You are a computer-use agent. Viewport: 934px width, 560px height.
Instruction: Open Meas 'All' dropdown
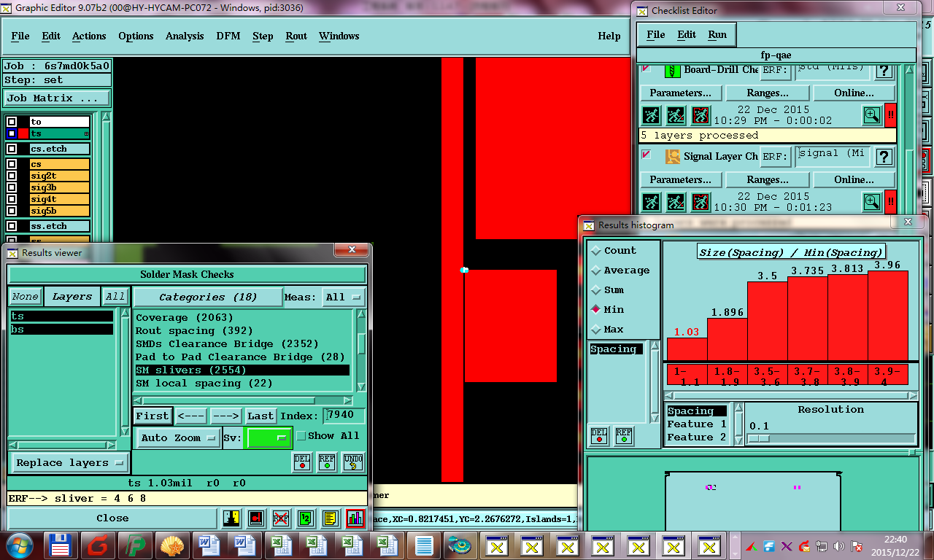click(344, 297)
